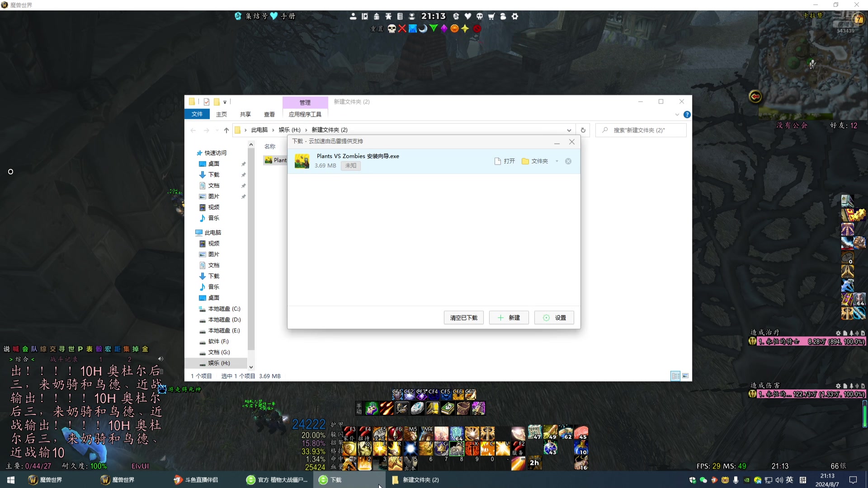Click the 重置 marker reset button
The image size is (868, 488).
pos(377,28)
